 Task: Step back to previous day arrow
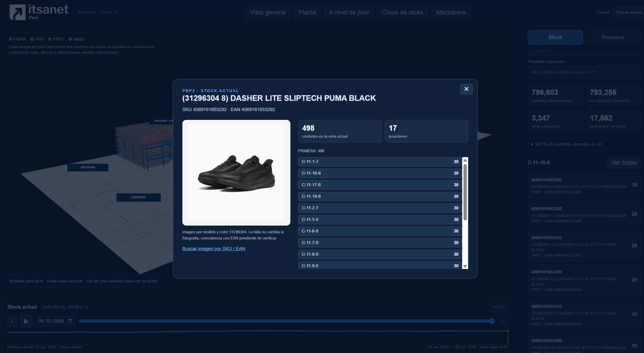12,321
